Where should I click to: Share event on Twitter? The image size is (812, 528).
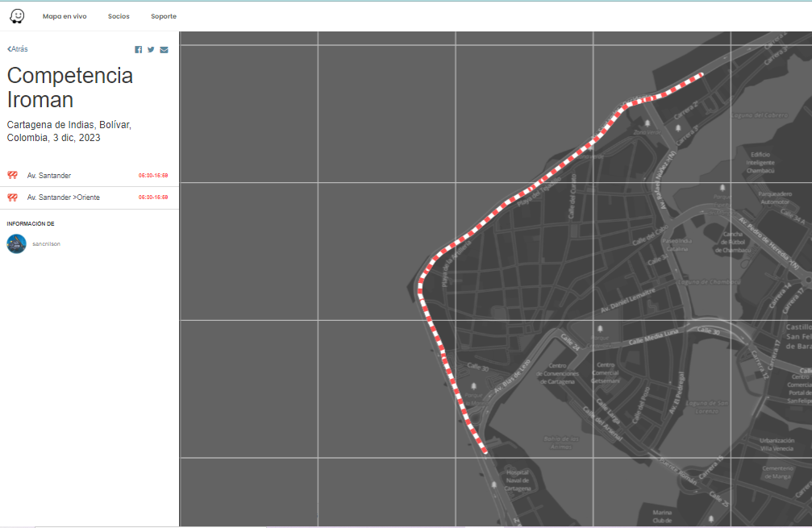tap(151, 50)
